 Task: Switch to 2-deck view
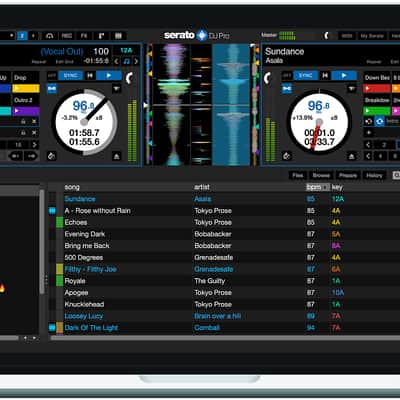[22, 36]
